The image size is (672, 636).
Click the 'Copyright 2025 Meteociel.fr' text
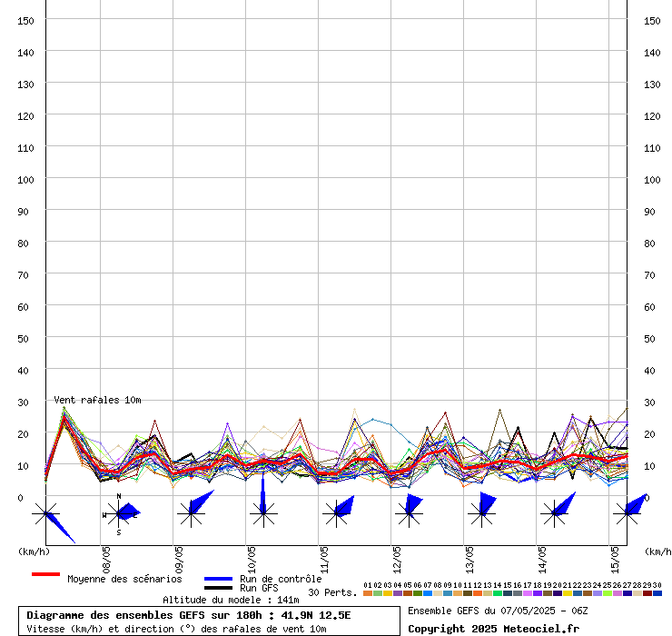[x=493, y=629]
